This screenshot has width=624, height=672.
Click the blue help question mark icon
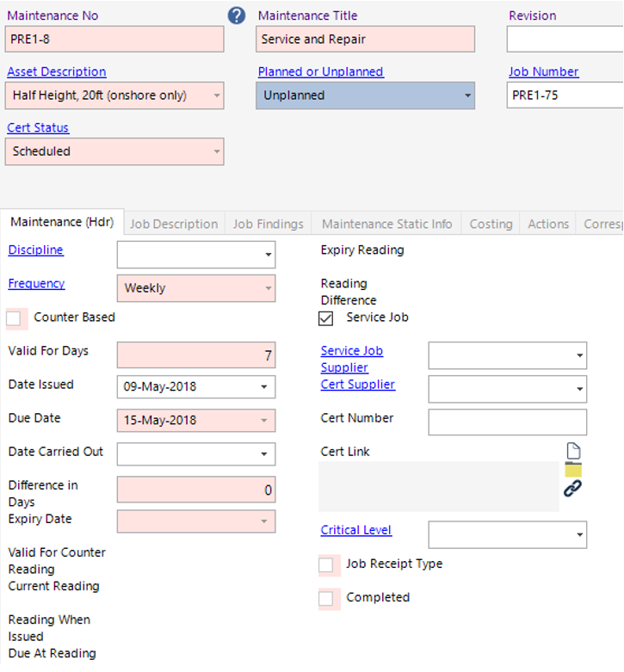[236, 15]
